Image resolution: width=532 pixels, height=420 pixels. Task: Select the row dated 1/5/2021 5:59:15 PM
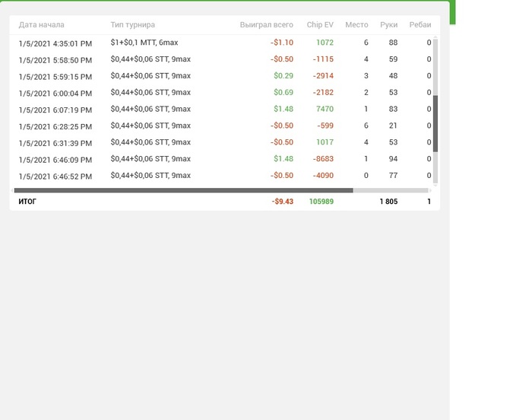click(221, 76)
